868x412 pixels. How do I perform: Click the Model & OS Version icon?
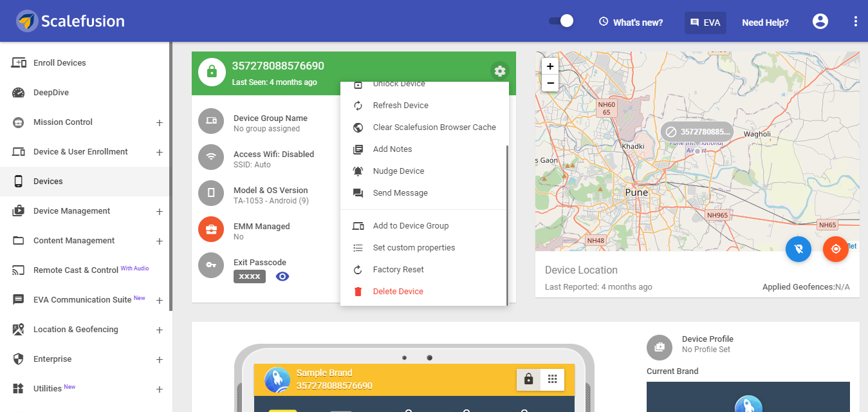(x=211, y=193)
